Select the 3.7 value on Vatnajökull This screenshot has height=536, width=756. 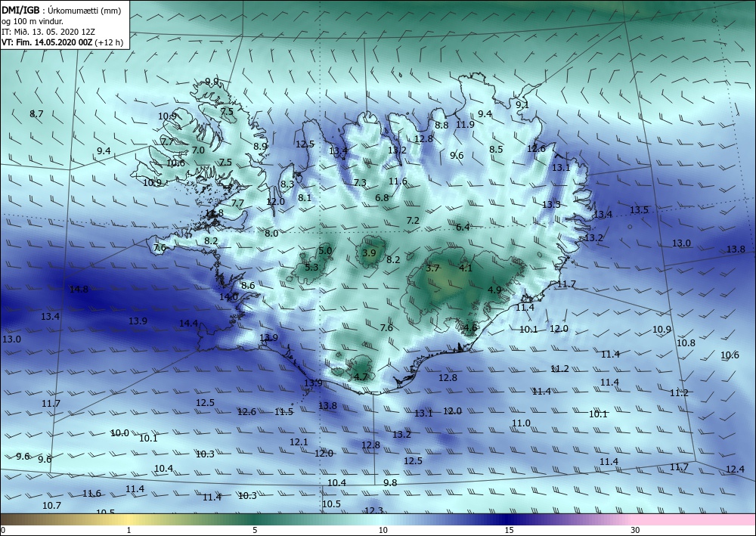[x=433, y=268]
